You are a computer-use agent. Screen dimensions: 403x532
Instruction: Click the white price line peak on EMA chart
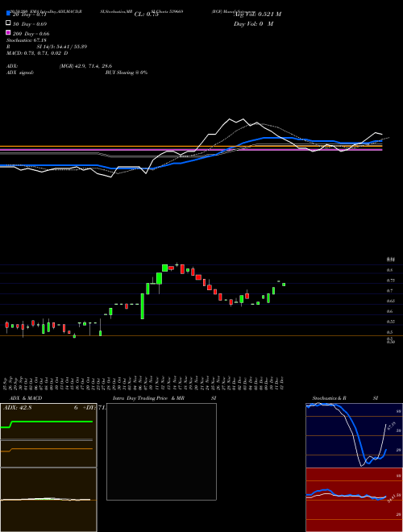pos(230,119)
